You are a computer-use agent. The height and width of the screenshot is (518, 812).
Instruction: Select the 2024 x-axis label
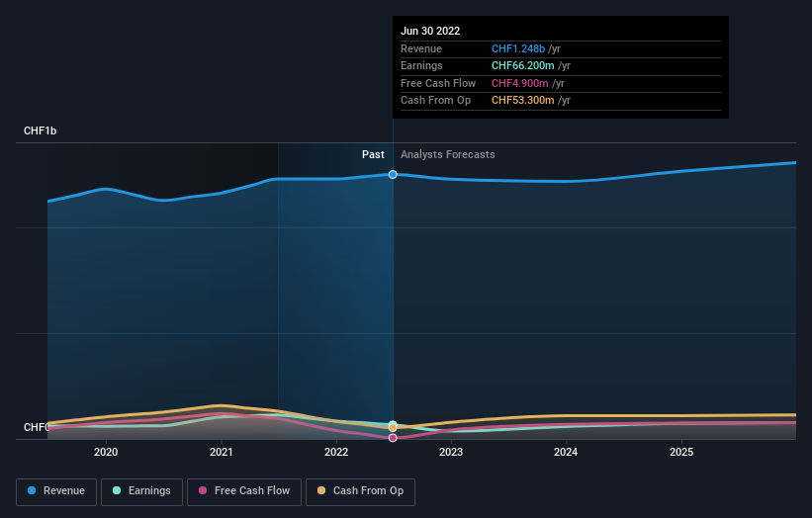click(x=566, y=452)
